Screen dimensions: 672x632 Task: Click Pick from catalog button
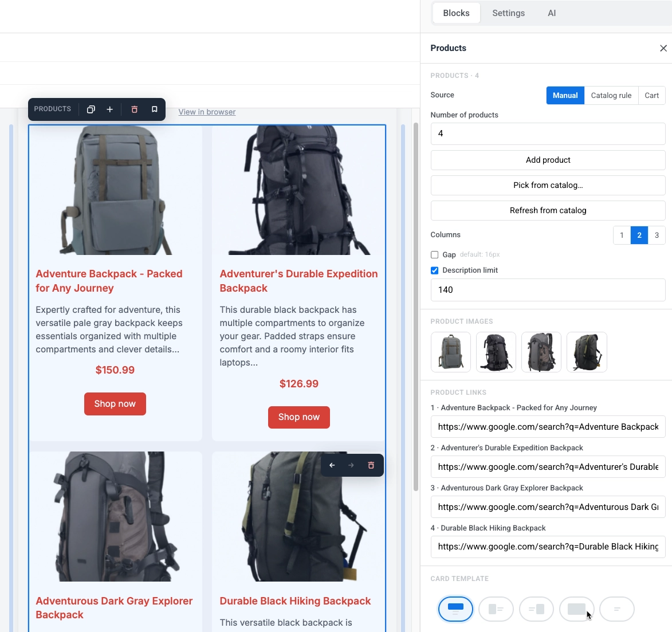click(548, 185)
